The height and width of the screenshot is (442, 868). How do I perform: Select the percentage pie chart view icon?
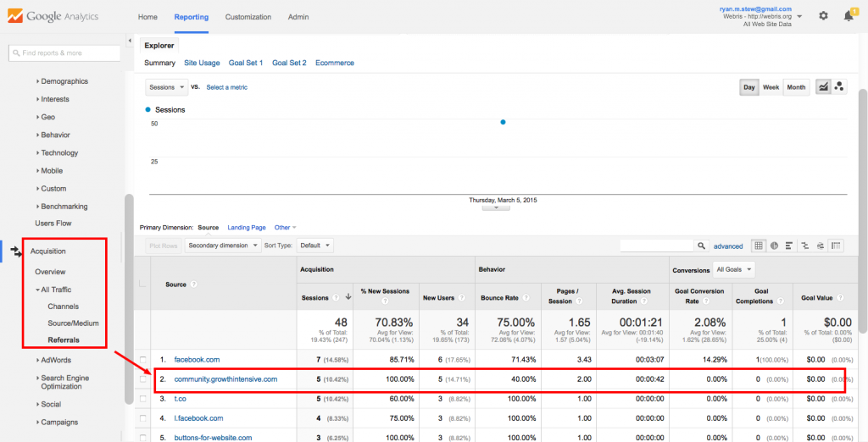tap(774, 246)
